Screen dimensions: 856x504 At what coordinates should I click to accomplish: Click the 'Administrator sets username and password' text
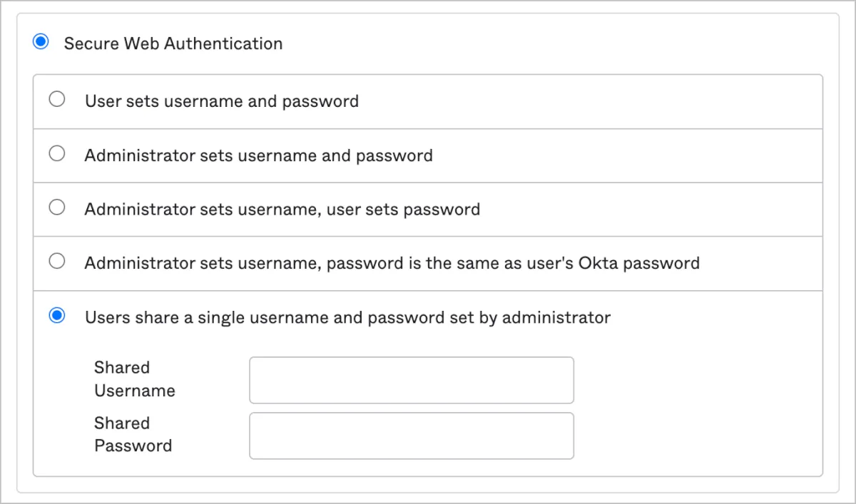[258, 155]
